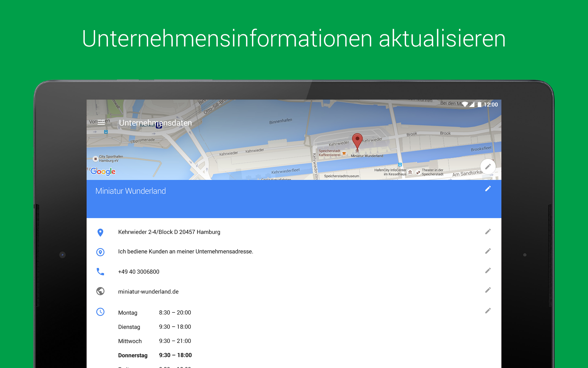Image resolution: width=588 pixels, height=368 pixels.
Task: Tap the battery status icon
Action: (x=479, y=104)
